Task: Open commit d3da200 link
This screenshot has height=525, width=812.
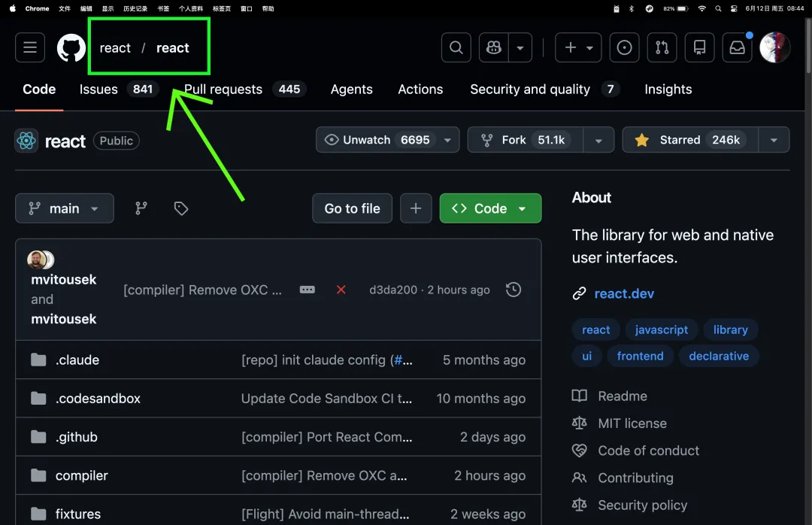Action: 393,290
